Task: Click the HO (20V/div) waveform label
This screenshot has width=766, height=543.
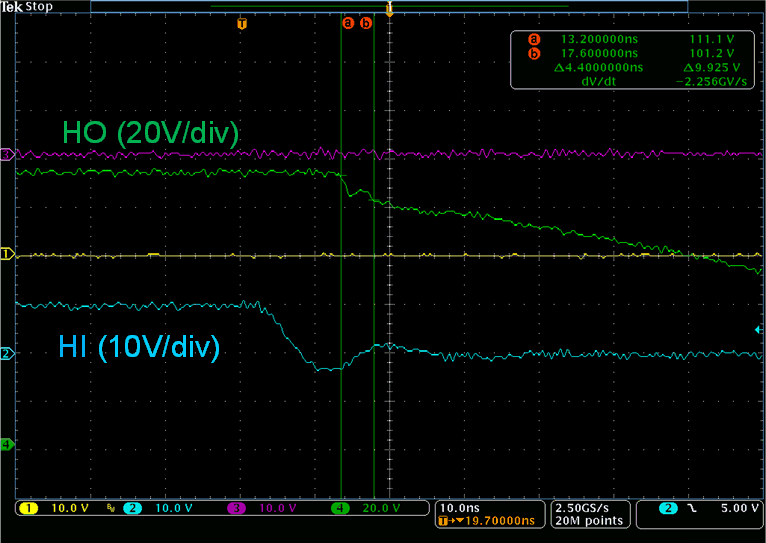Action: coord(150,132)
